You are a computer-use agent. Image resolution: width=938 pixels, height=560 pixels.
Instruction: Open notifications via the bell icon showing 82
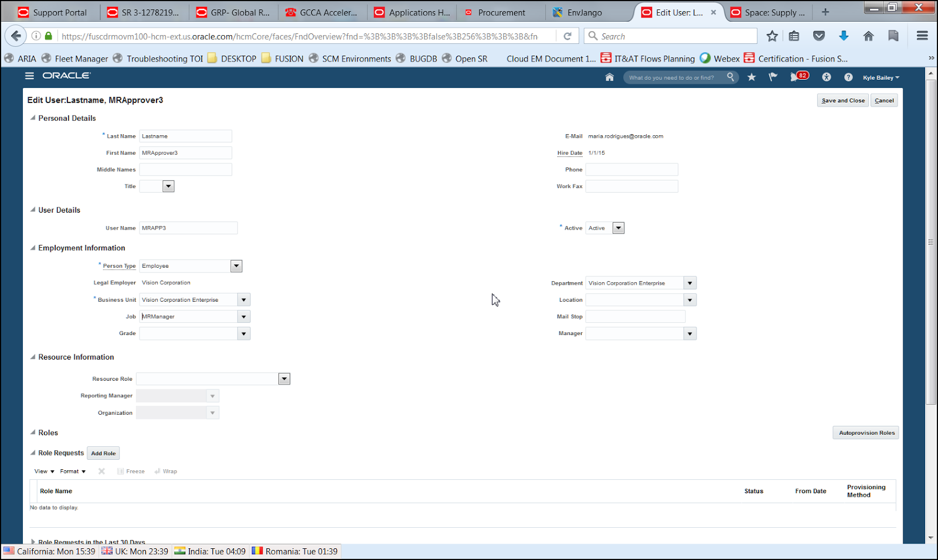pyautogui.click(x=797, y=77)
